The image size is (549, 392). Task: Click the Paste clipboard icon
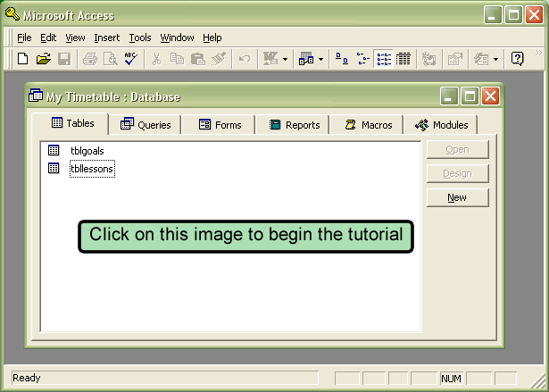[198, 59]
